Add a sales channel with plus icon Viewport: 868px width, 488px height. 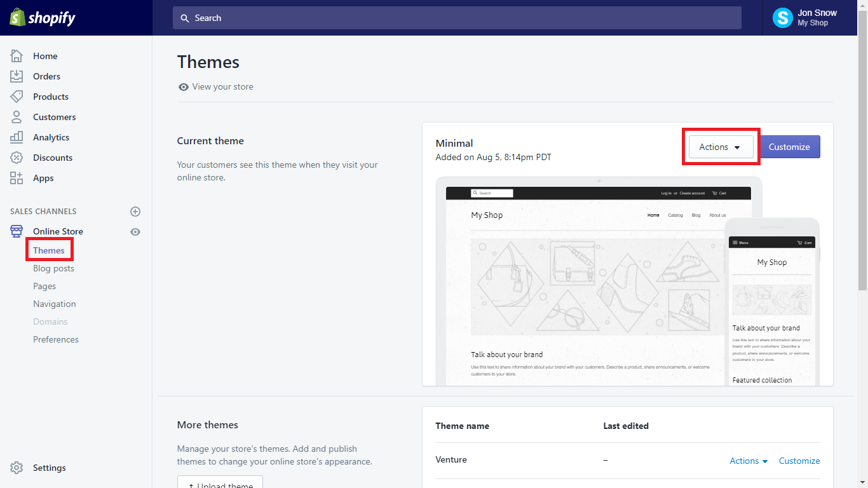point(135,212)
